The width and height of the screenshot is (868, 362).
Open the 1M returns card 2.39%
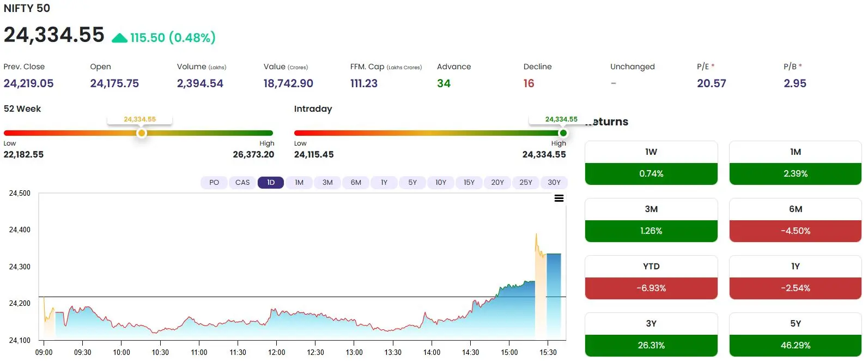(796, 163)
